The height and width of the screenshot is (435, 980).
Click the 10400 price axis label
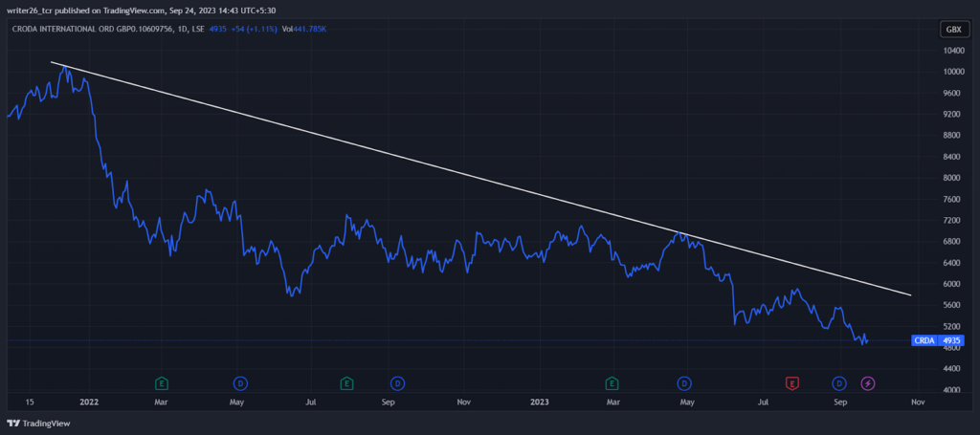pos(952,50)
